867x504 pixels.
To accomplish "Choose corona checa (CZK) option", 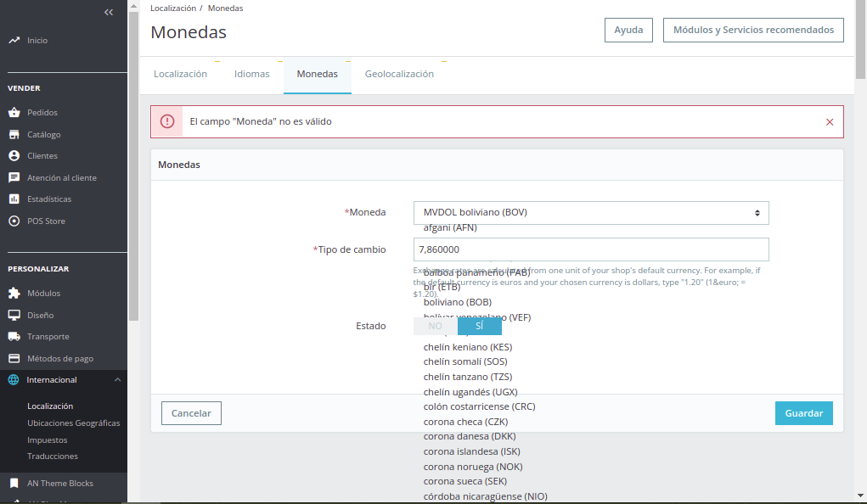I will 465,422.
